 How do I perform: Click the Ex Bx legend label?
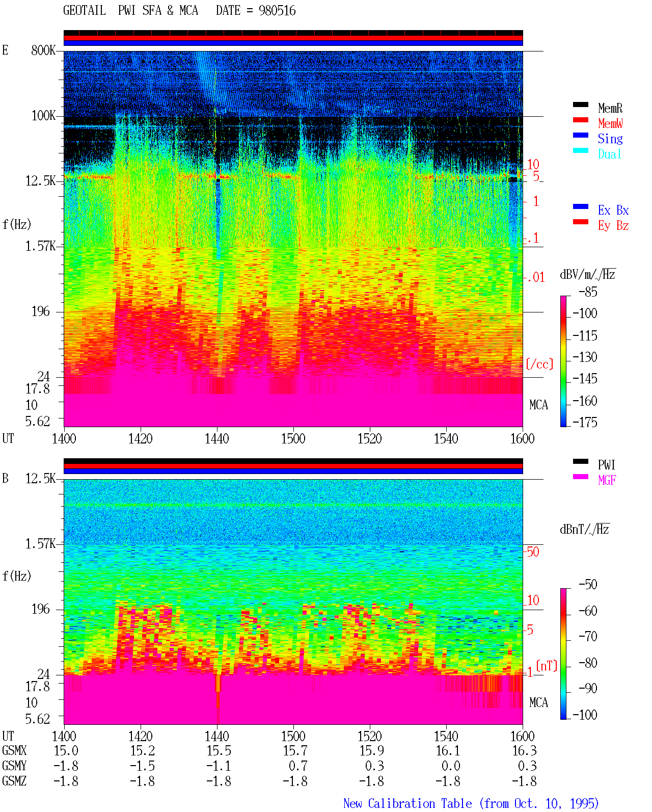coord(613,210)
